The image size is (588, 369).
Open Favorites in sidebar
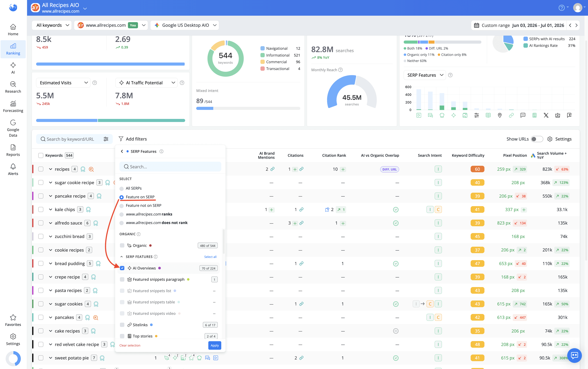13,320
